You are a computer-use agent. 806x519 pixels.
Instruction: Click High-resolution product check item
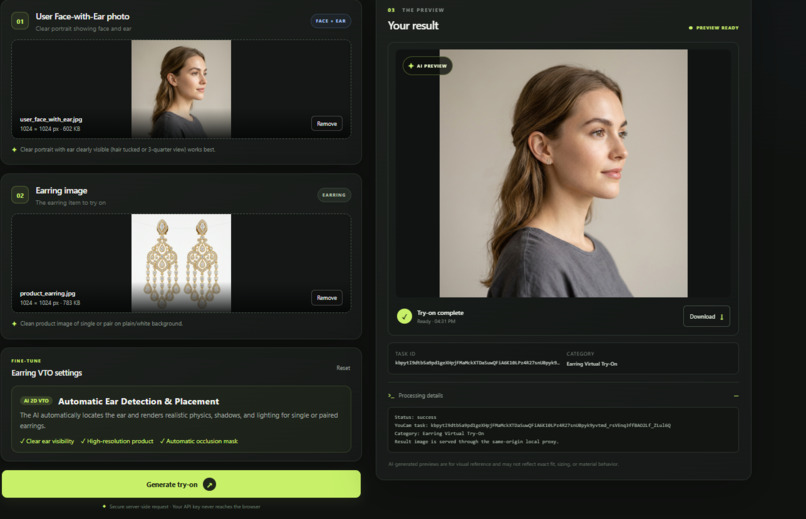(117, 441)
